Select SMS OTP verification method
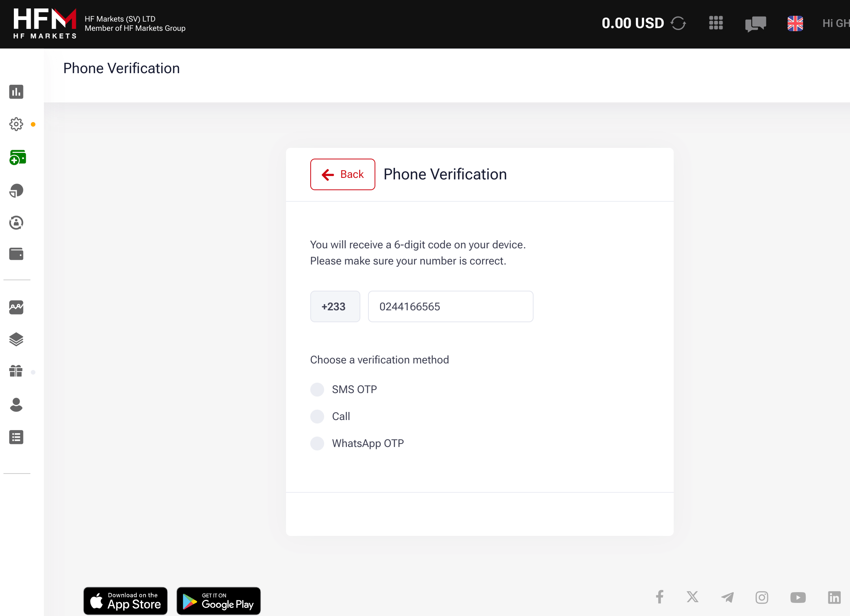The image size is (850, 616). 318,389
